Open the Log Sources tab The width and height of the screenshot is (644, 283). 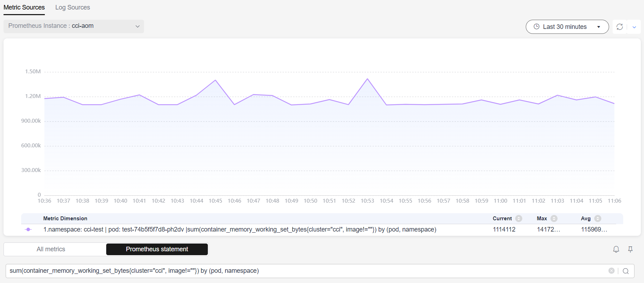72,7
